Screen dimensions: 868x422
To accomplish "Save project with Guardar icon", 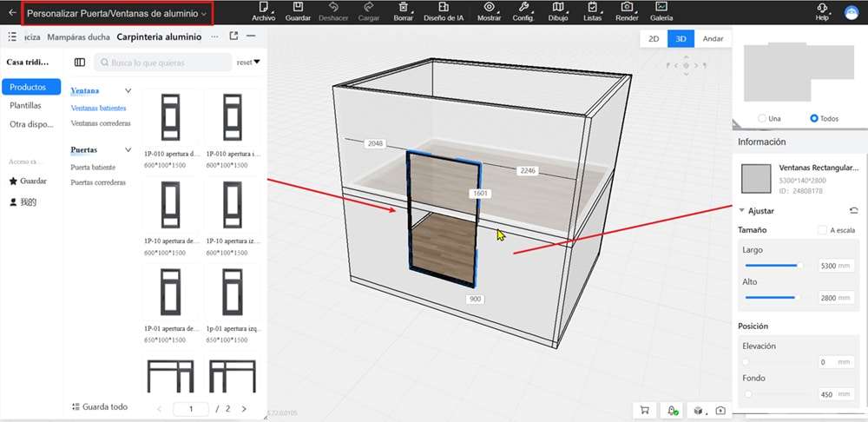I will pos(298,12).
